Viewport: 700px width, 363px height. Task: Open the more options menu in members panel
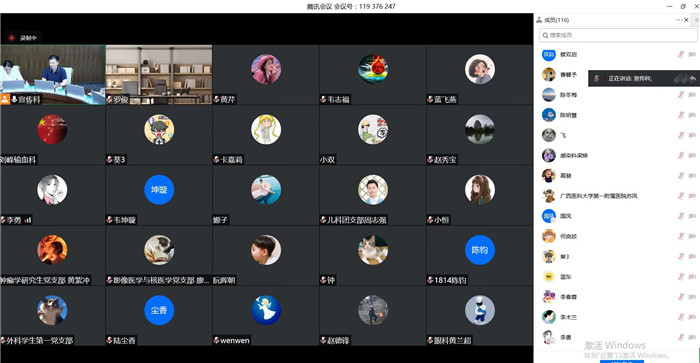tap(679, 20)
